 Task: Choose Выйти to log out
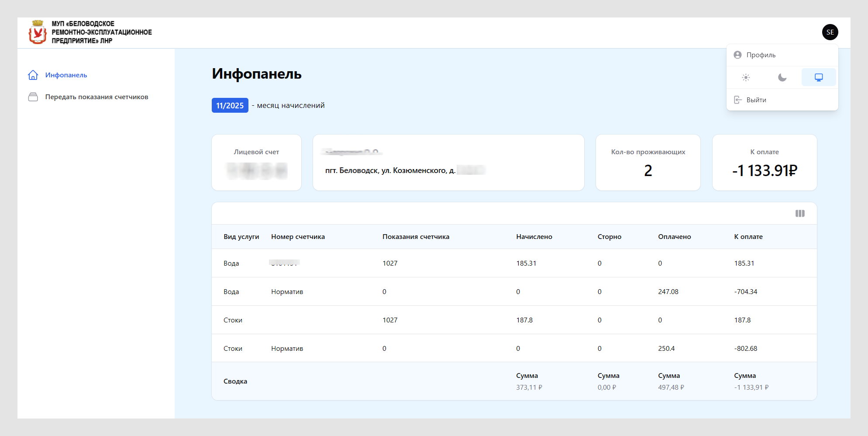point(756,100)
